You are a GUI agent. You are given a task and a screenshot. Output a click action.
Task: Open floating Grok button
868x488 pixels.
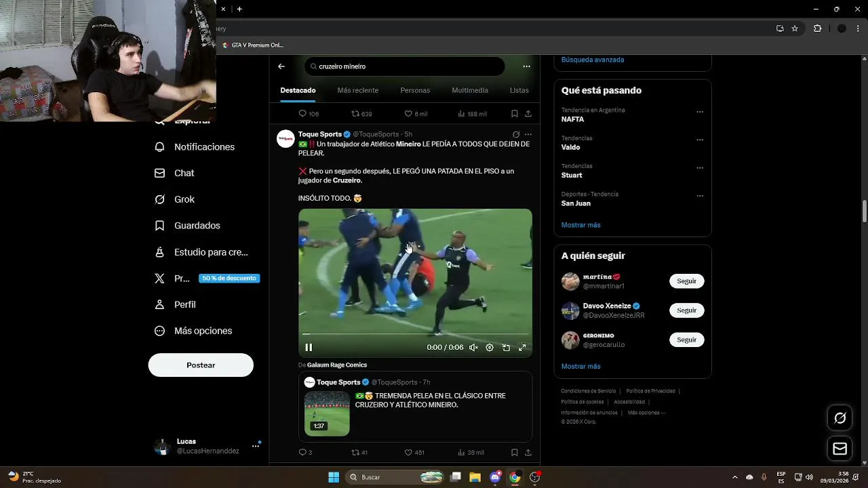840,418
